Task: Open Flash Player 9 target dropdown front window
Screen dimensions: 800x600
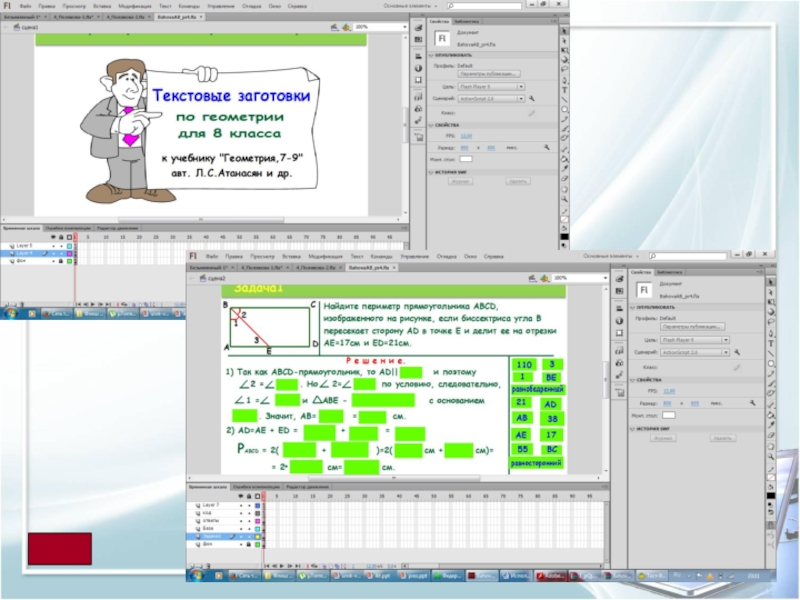Action: click(x=694, y=340)
